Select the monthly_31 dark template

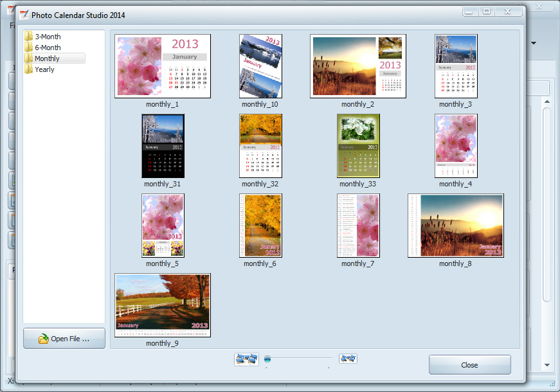162,146
